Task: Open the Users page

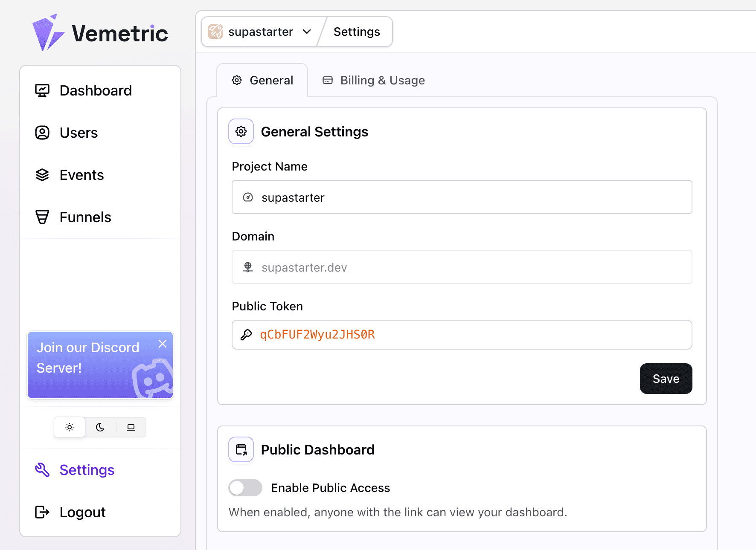Action: tap(100, 133)
